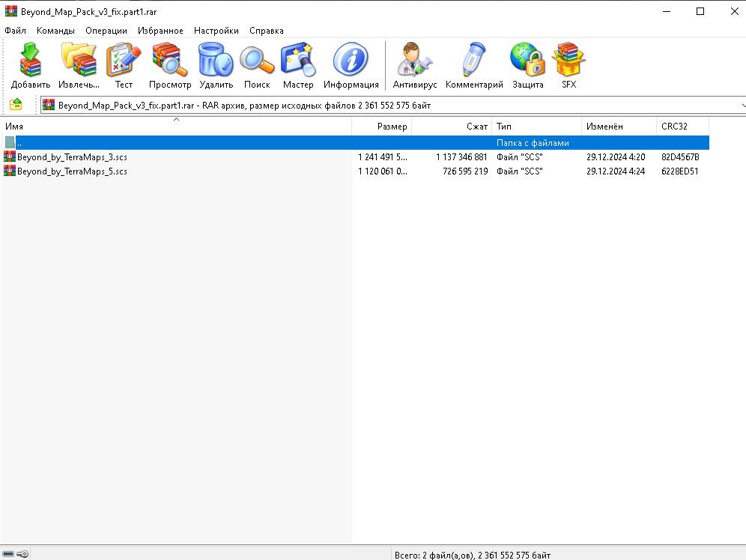746x560 pixels.
Task: Create SFX self-extracting archive
Action: (x=569, y=65)
